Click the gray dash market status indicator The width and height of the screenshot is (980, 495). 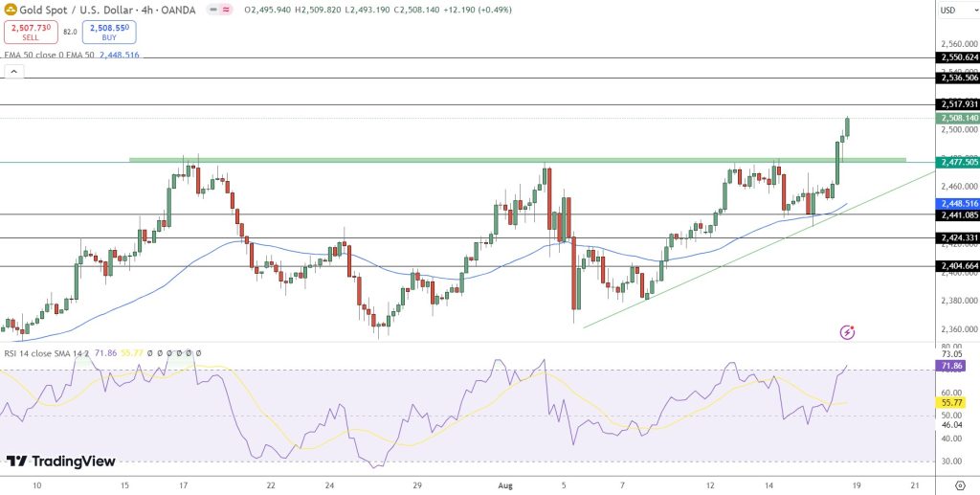coord(212,9)
